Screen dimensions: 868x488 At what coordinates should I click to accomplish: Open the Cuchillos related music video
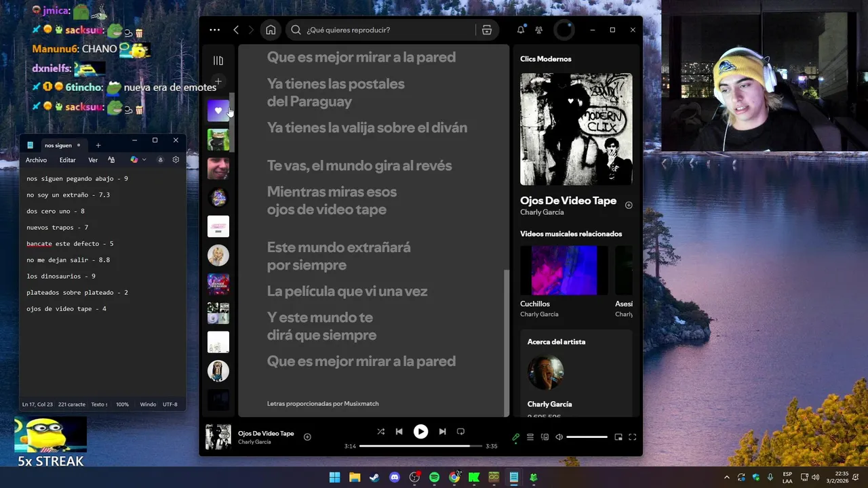(564, 270)
